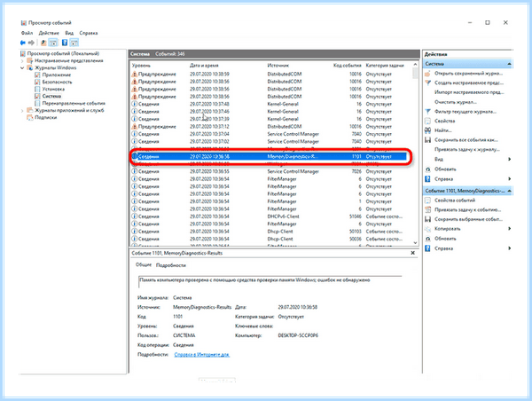Click the warning icon of the 10:37:12 event
This screenshot has width=532, height=401.
(135, 126)
